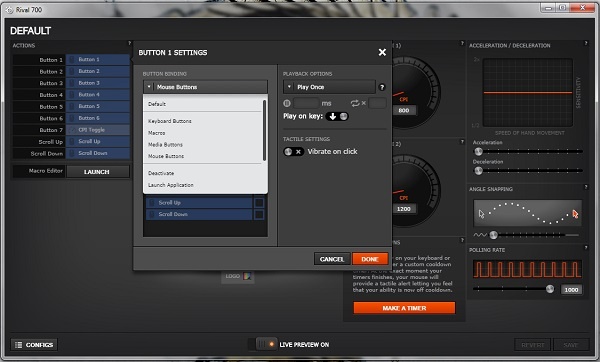
Task: Click the tactile cooldowns help icon
Action: tap(462, 240)
